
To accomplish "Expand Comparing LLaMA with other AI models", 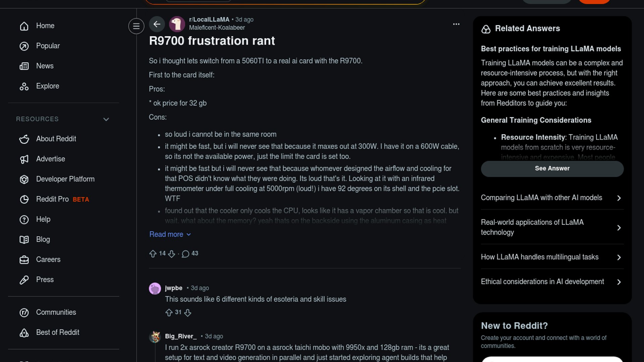I will [x=552, y=198].
